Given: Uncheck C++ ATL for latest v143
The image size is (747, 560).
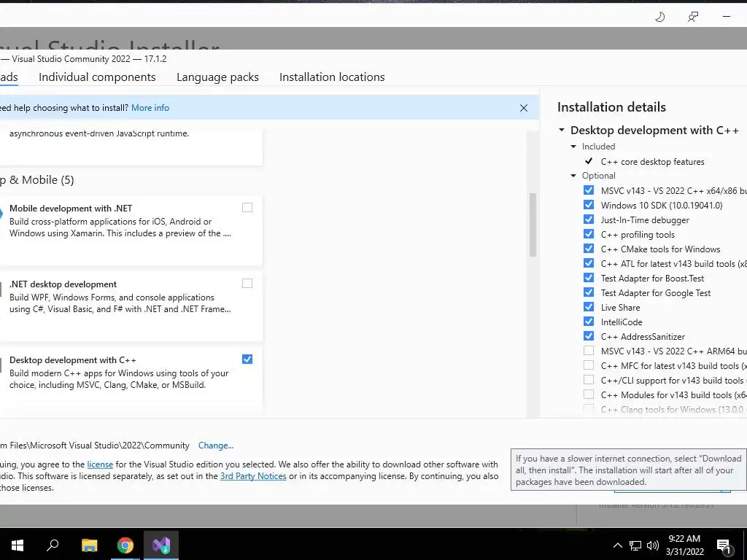Looking at the screenshot, I should tap(589, 262).
